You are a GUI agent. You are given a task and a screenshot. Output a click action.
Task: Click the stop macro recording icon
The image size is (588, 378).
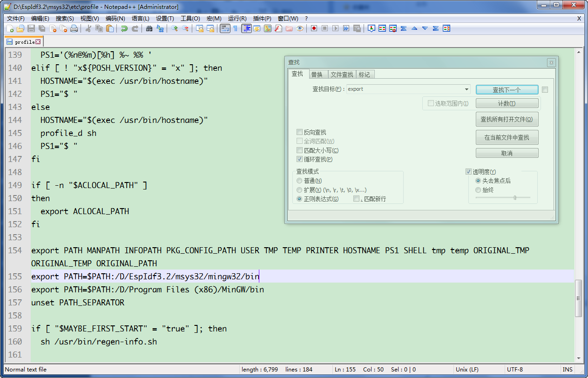[x=324, y=28]
